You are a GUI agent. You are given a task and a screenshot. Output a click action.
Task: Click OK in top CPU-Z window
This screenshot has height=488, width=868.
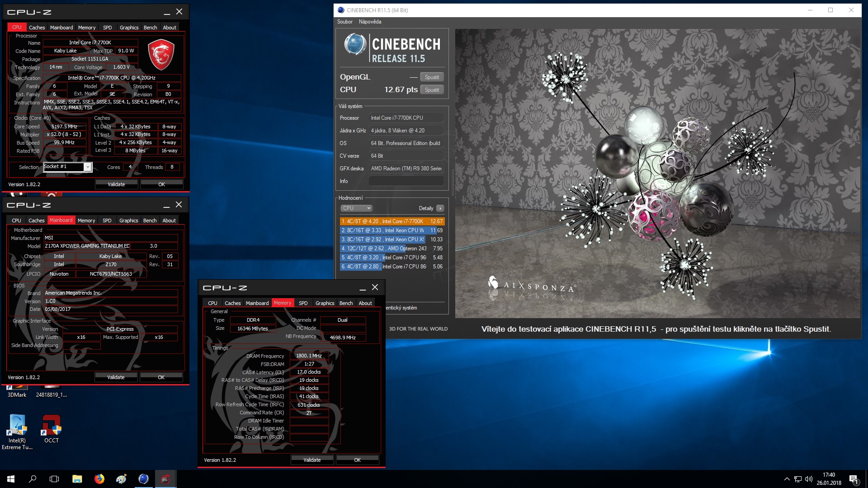(161, 184)
